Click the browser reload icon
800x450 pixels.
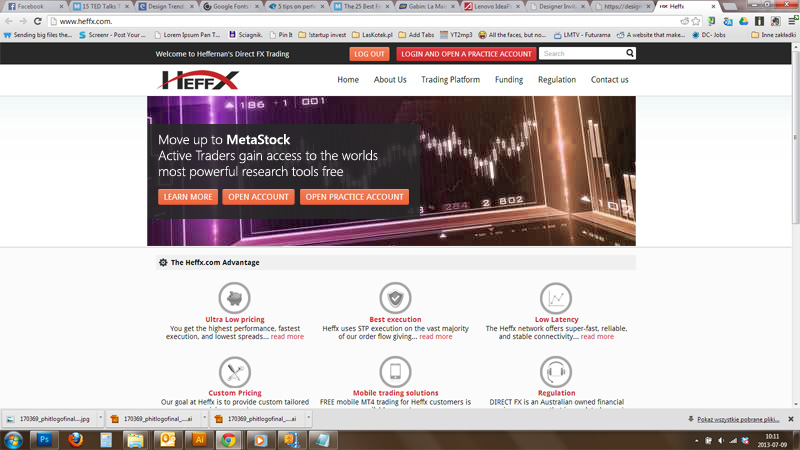(x=37, y=21)
